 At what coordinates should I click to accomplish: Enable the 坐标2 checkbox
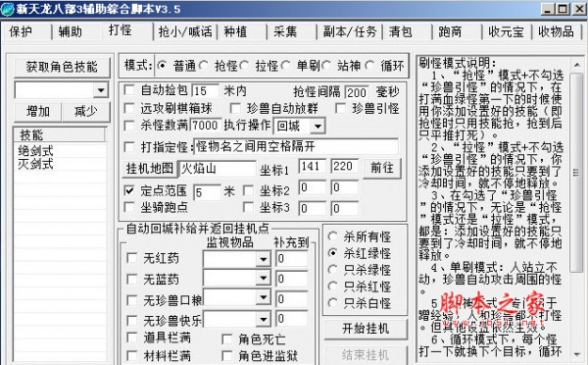[248, 190]
